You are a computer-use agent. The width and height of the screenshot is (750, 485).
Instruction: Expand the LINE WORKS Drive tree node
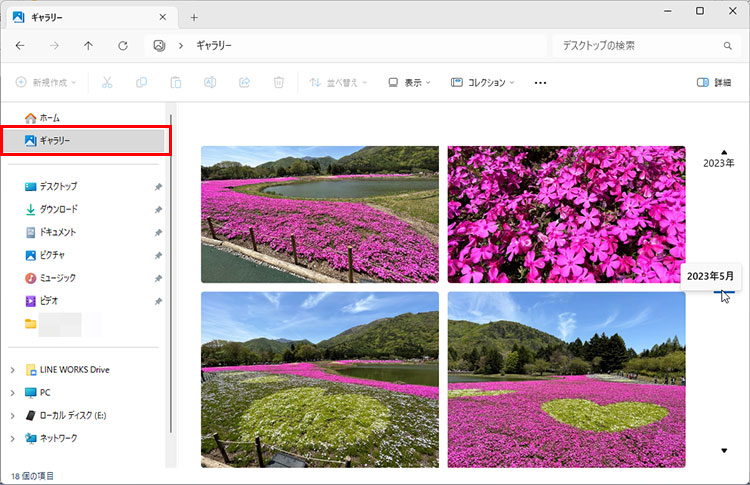click(12, 370)
